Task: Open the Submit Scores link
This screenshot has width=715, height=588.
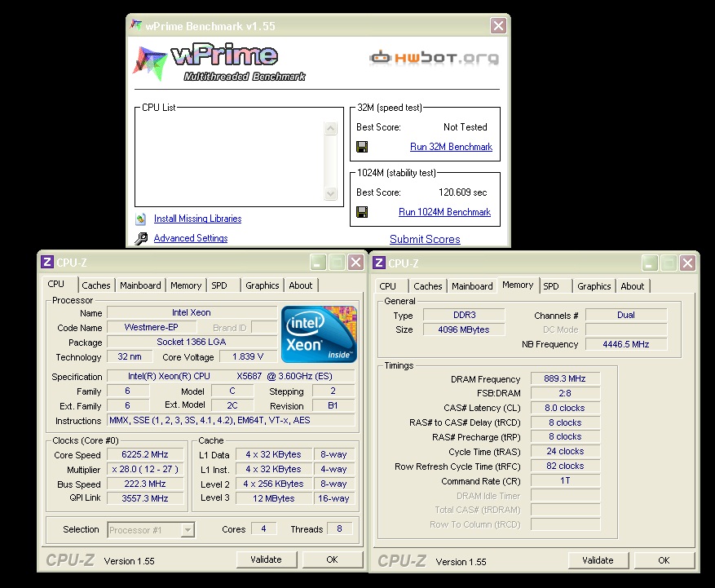Action: pos(425,239)
